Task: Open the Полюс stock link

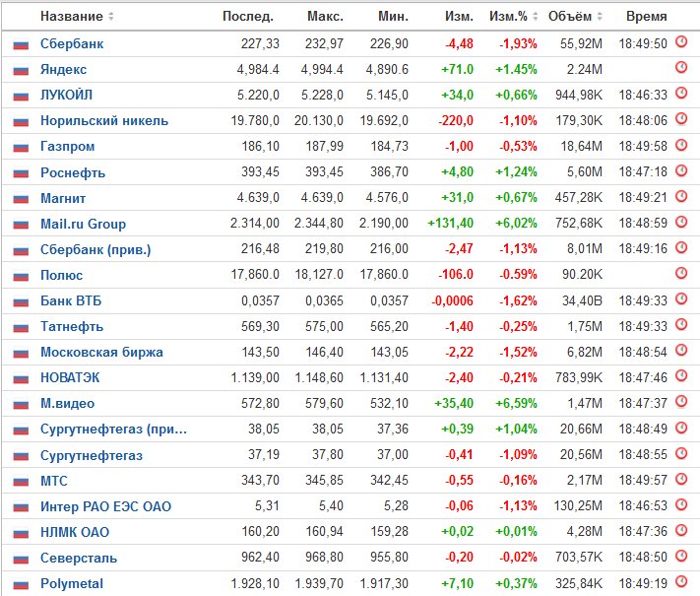Action: click(x=62, y=275)
